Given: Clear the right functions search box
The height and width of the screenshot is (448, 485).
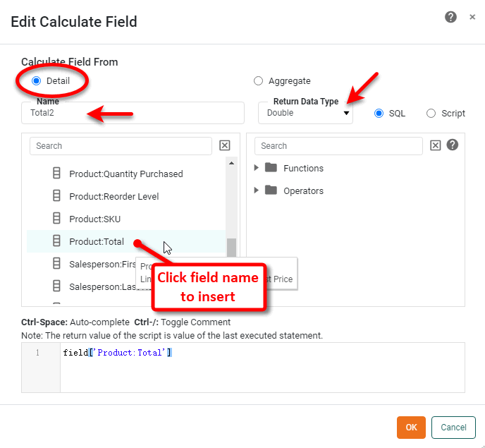Looking at the screenshot, I should pos(436,145).
